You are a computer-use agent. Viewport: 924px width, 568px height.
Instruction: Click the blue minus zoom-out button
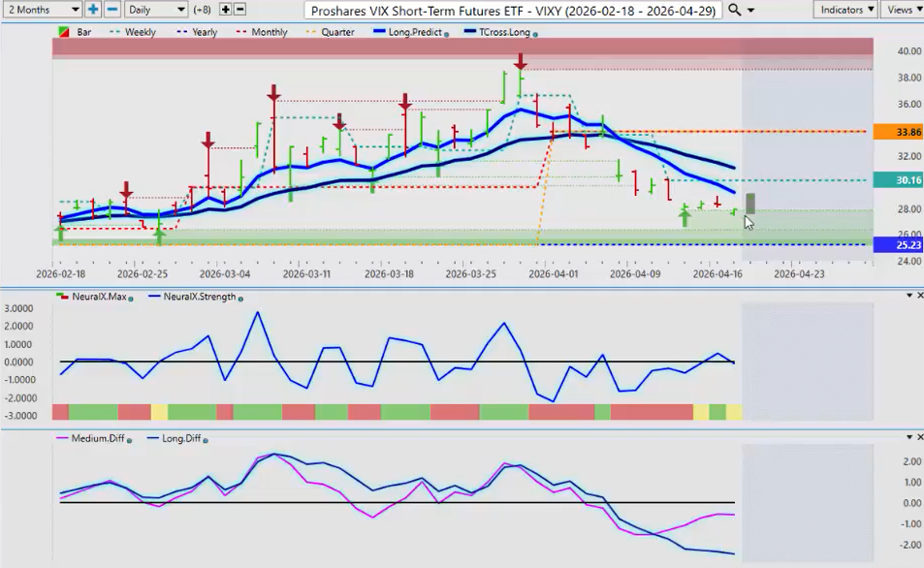112,9
